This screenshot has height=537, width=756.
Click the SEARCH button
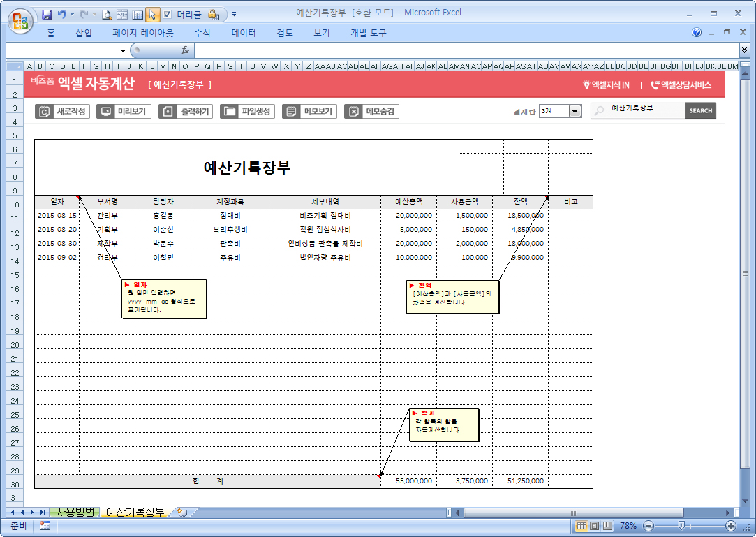click(701, 110)
